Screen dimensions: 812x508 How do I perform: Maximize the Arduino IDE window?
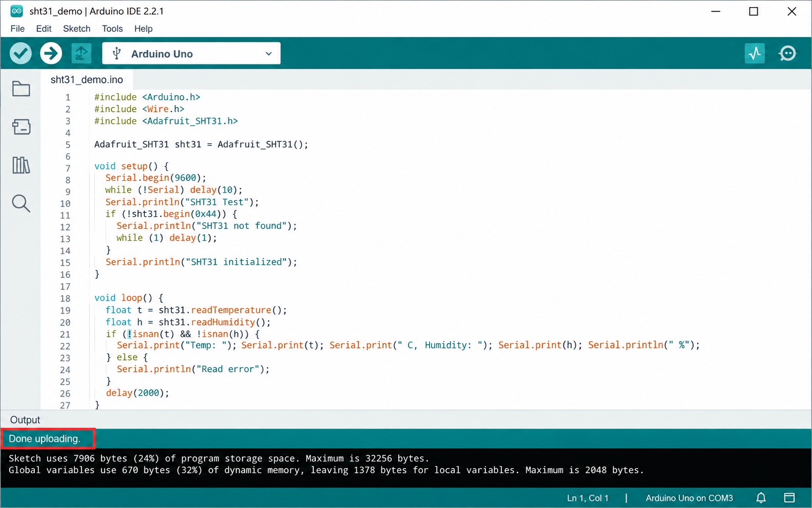[x=754, y=11]
